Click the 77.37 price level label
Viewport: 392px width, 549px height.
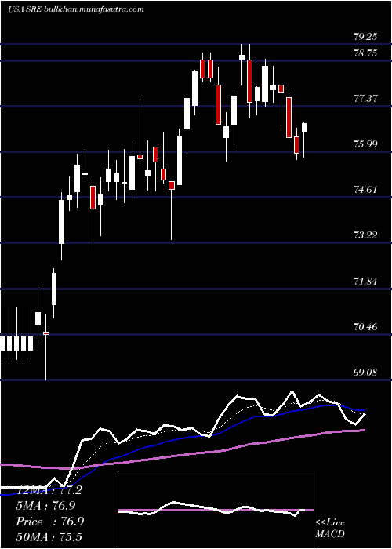pyautogui.click(x=365, y=98)
